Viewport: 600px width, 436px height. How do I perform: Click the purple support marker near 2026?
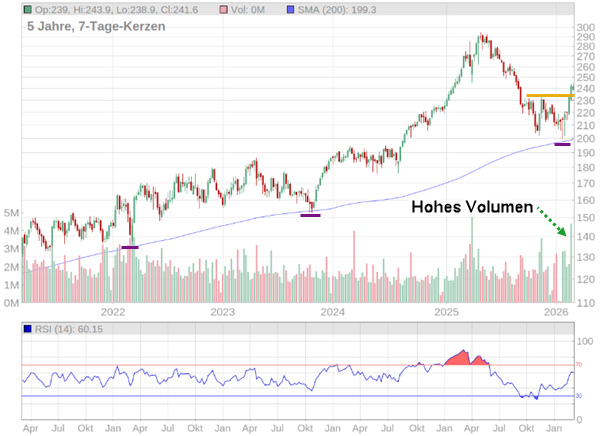click(562, 145)
